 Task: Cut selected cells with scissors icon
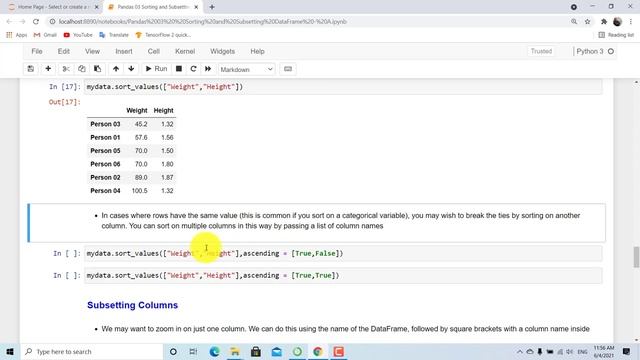(66, 69)
